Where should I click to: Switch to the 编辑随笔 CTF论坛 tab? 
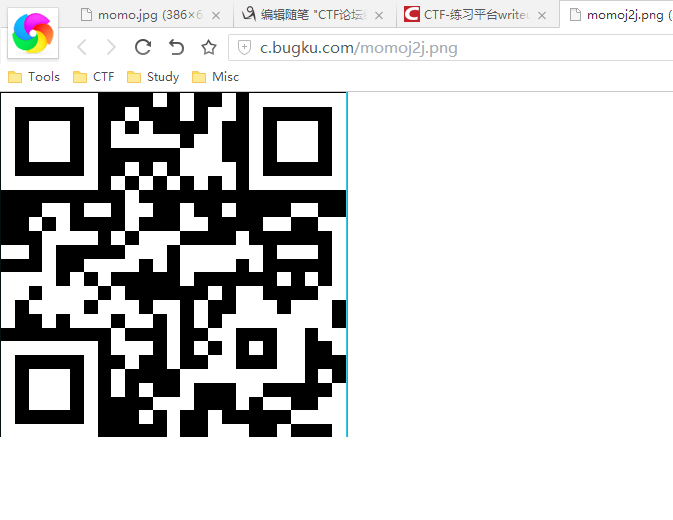click(x=314, y=15)
